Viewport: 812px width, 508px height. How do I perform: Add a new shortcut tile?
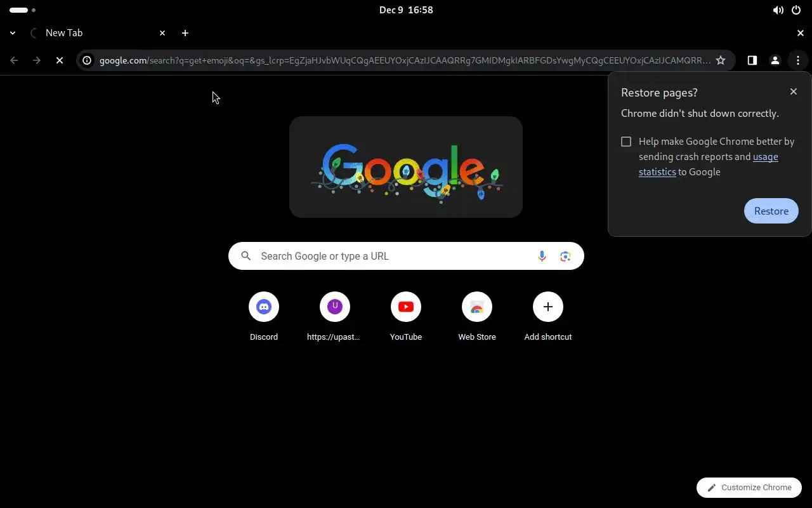pyautogui.click(x=548, y=317)
